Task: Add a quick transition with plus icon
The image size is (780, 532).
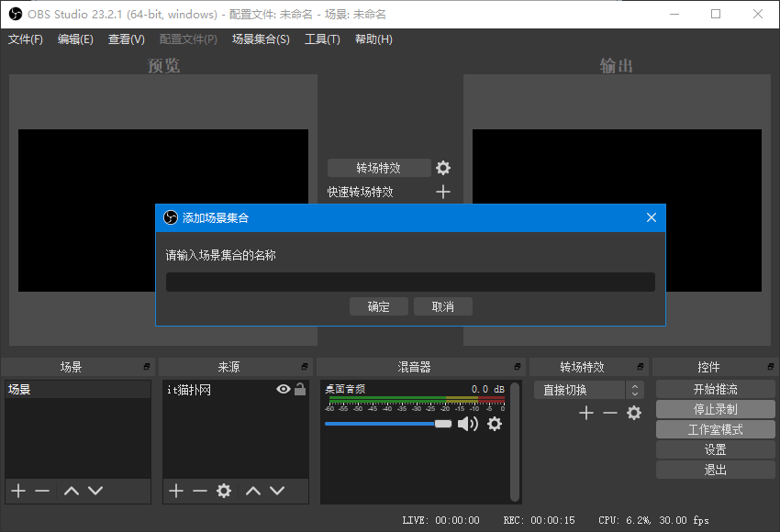Action: 442,192
